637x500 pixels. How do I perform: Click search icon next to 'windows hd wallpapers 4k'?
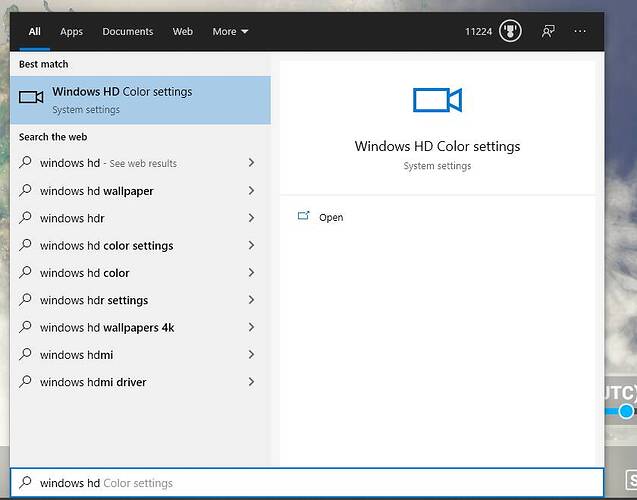[x=25, y=327]
